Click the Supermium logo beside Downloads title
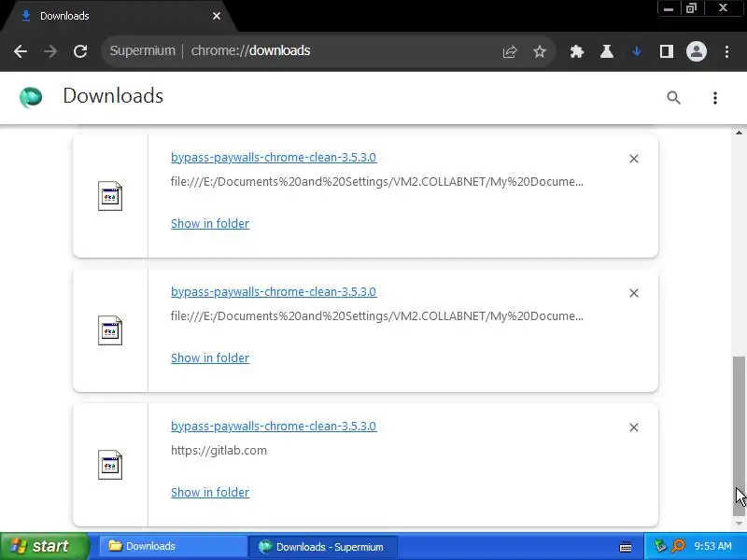This screenshot has height=560, width=747. point(31,97)
